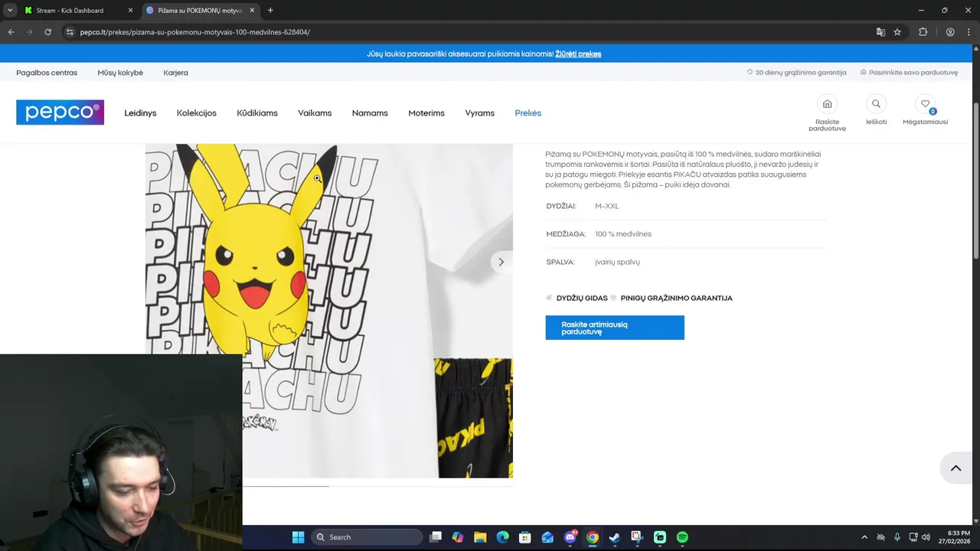The width and height of the screenshot is (980, 551).
Task: Open the Vyrams menu
Action: [480, 113]
